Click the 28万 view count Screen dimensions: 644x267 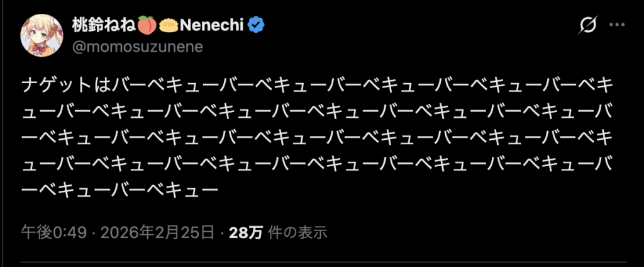click(x=245, y=233)
